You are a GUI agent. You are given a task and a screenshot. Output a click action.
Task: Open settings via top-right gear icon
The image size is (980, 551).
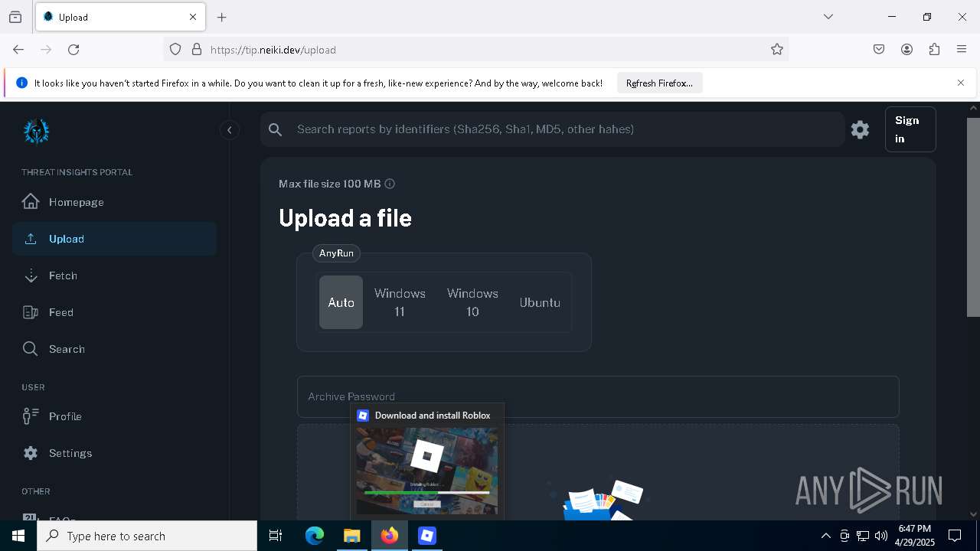click(x=860, y=129)
